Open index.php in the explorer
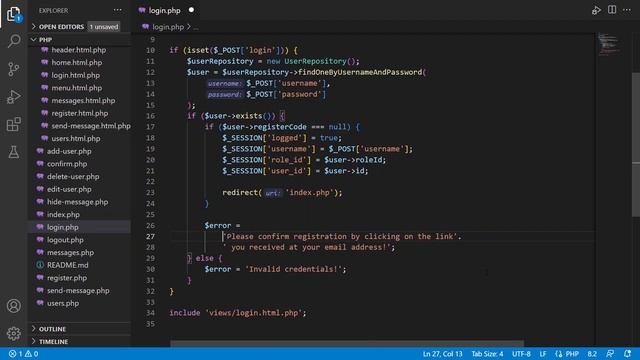Screen dimensions: 640x360 [63, 214]
